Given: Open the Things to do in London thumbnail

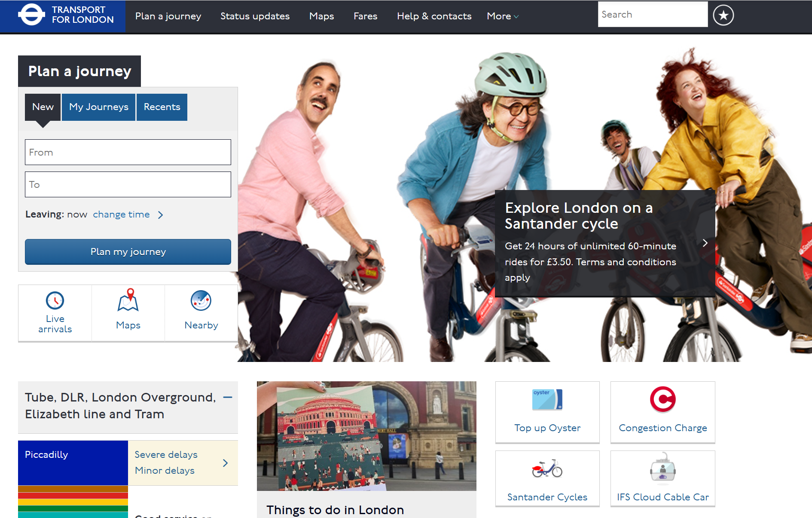Looking at the screenshot, I should tap(366, 436).
